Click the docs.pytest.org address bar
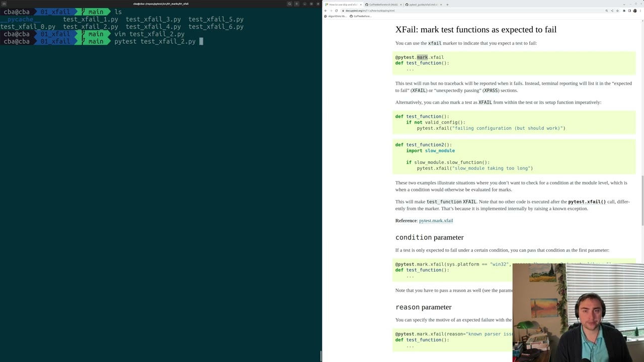The image size is (644, 362). click(473, 11)
